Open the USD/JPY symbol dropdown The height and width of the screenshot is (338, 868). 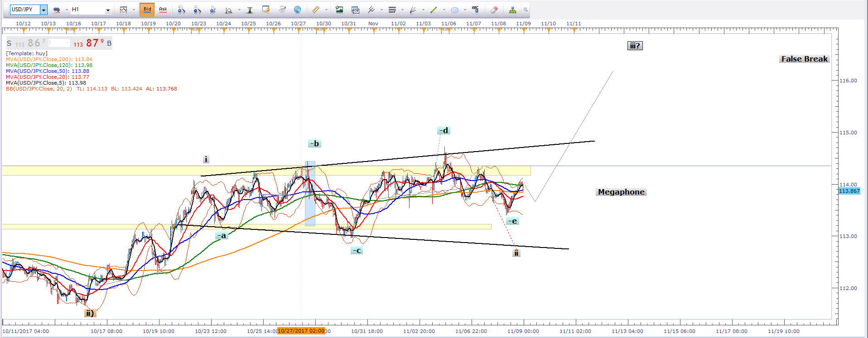(x=43, y=10)
